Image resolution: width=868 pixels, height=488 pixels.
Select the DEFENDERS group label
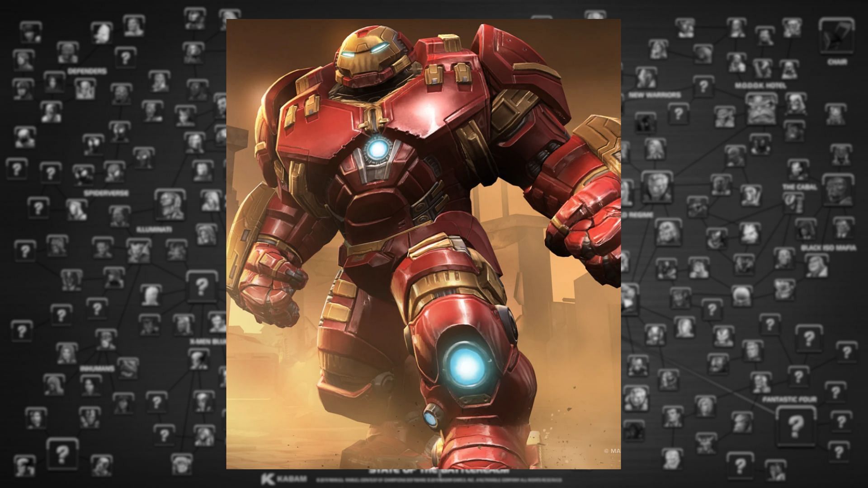[x=87, y=71]
